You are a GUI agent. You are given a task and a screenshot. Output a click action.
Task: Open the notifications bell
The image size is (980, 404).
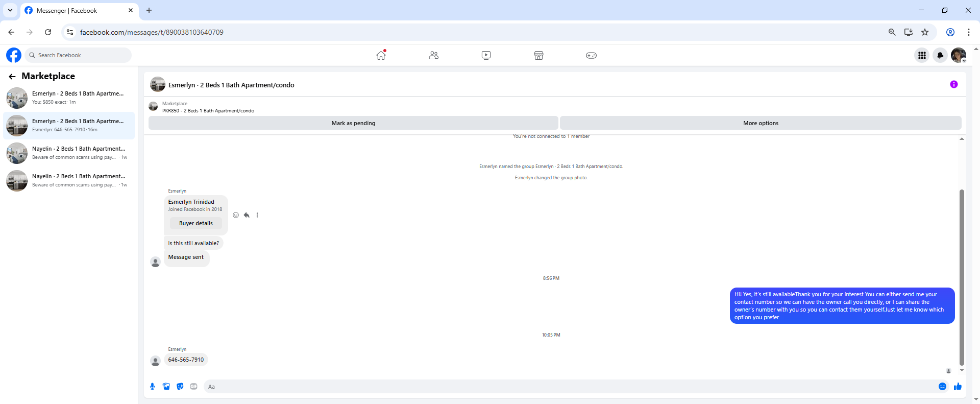pyautogui.click(x=940, y=55)
